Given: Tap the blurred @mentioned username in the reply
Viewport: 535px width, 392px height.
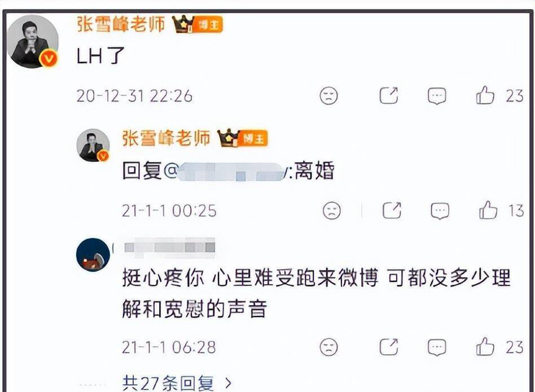Looking at the screenshot, I should pos(233,171).
